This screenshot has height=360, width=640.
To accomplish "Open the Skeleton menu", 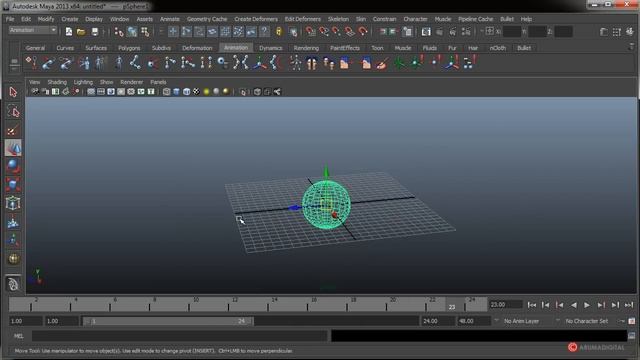I will click(338, 19).
